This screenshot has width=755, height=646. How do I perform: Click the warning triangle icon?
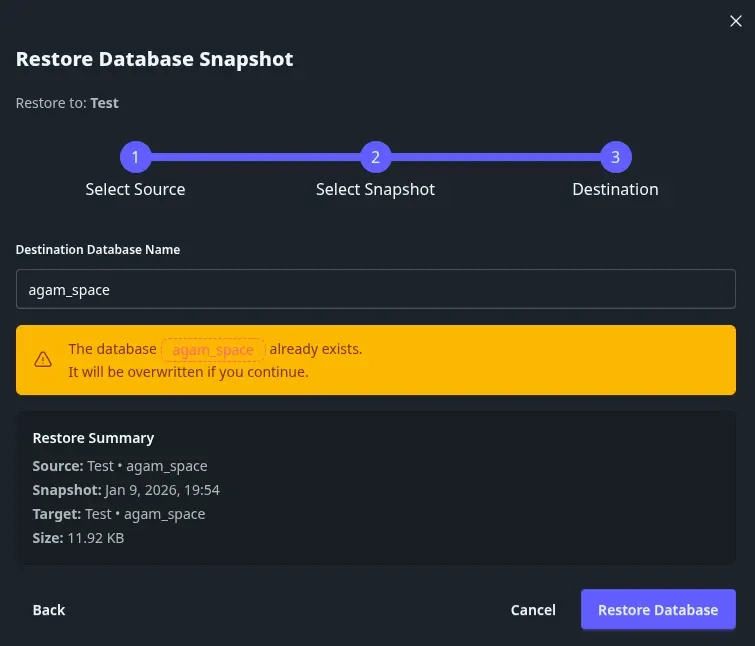pos(43,360)
